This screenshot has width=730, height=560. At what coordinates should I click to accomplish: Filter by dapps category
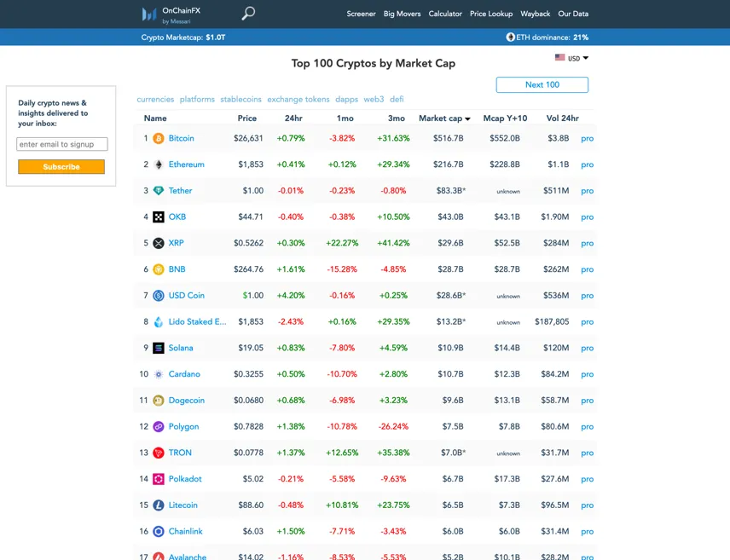(346, 99)
